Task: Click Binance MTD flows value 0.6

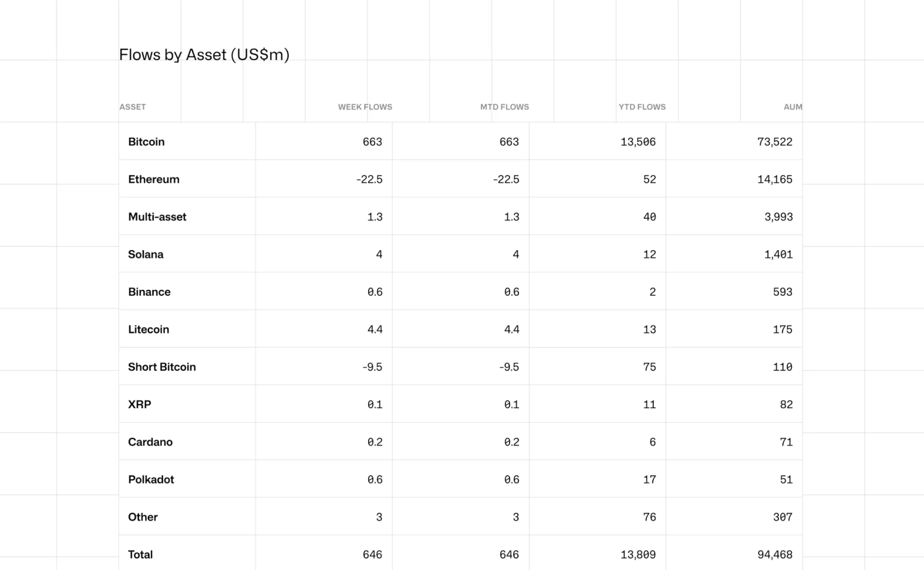Action: [511, 292]
